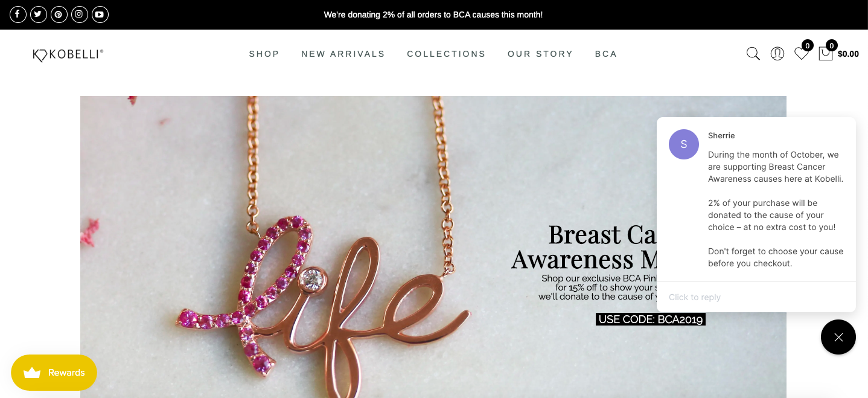Open the BCA navigation link
This screenshot has width=868, height=398.
tap(606, 54)
